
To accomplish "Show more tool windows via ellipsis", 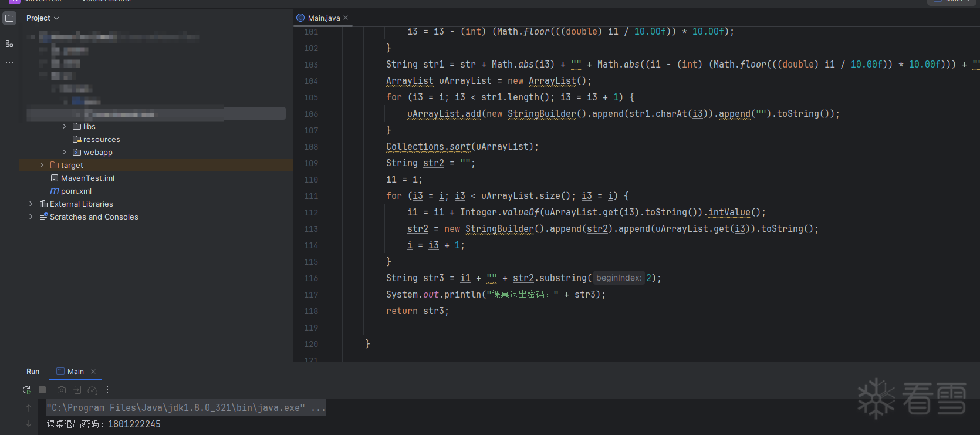I will coord(9,62).
